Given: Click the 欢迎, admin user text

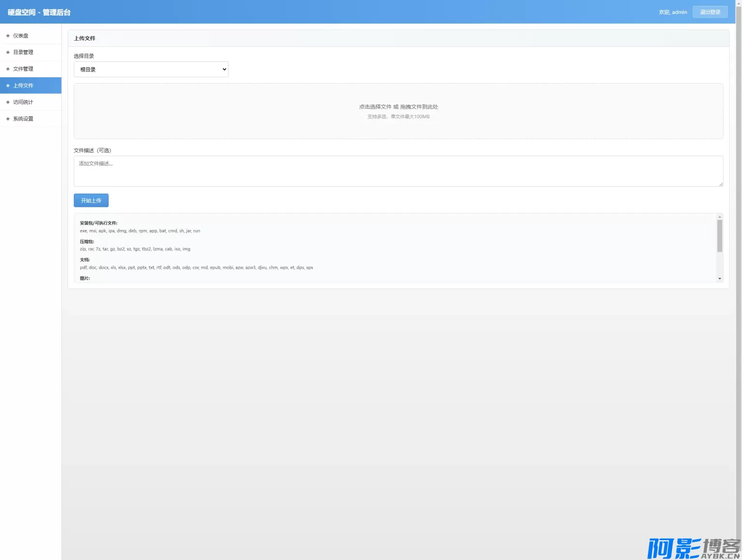Looking at the screenshot, I should point(672,12).
